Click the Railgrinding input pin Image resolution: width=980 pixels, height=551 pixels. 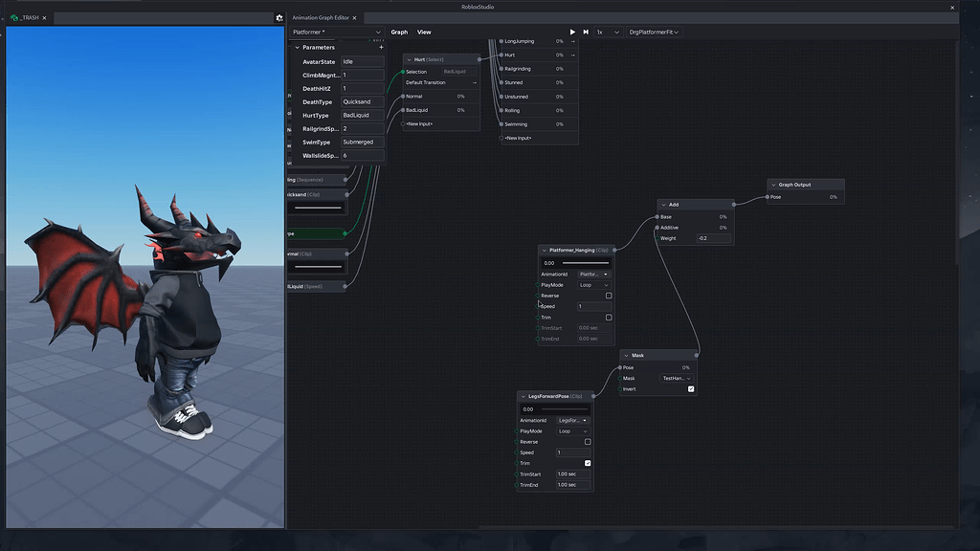(x=501, y=69)
